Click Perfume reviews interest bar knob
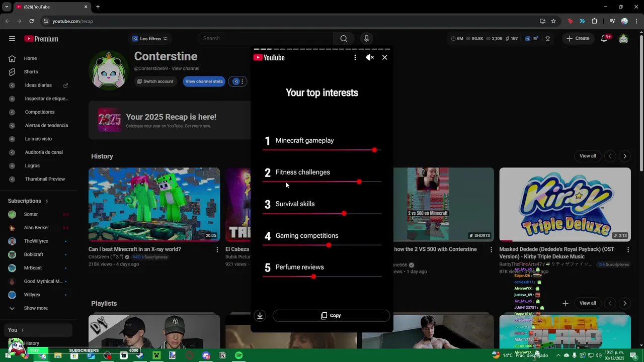The image size is (644, 362). tap(313, 277)
